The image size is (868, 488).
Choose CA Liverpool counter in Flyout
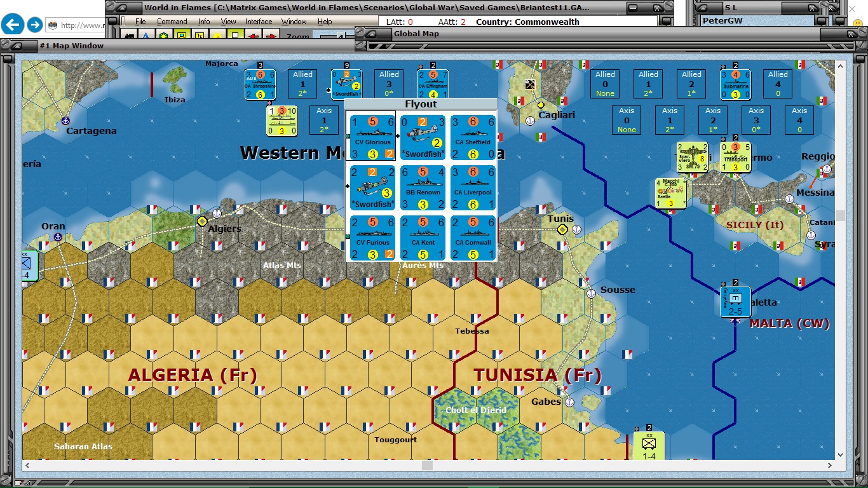(473, 187)
